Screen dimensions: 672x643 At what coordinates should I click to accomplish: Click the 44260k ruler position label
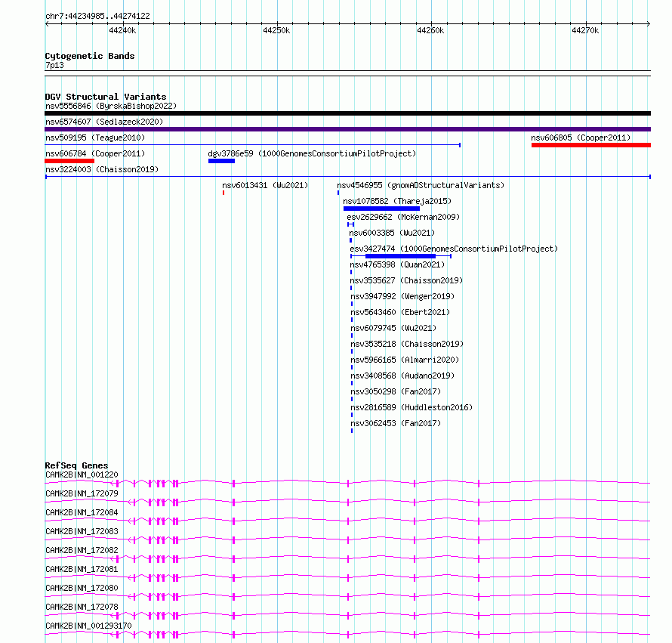click(430, 30)
